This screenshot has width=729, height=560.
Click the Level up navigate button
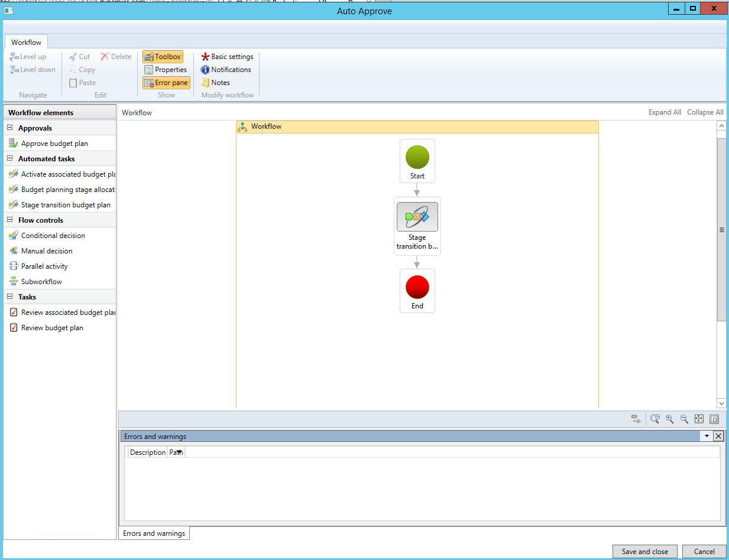pos(28,57)
